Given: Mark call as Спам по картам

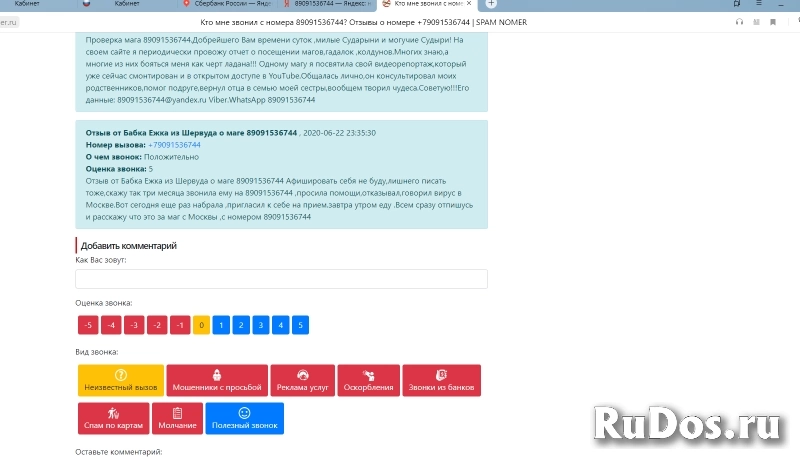Looking at the screenshot, I should click(x=114, y=418).
